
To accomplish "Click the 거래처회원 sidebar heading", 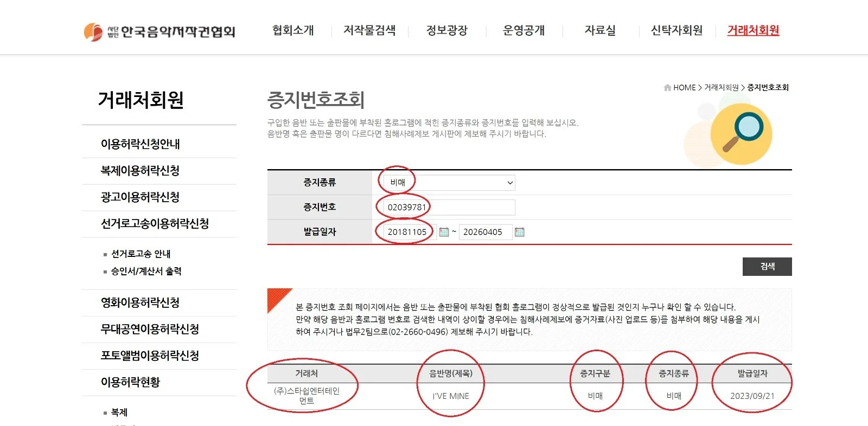I will [x=141, y=100].
